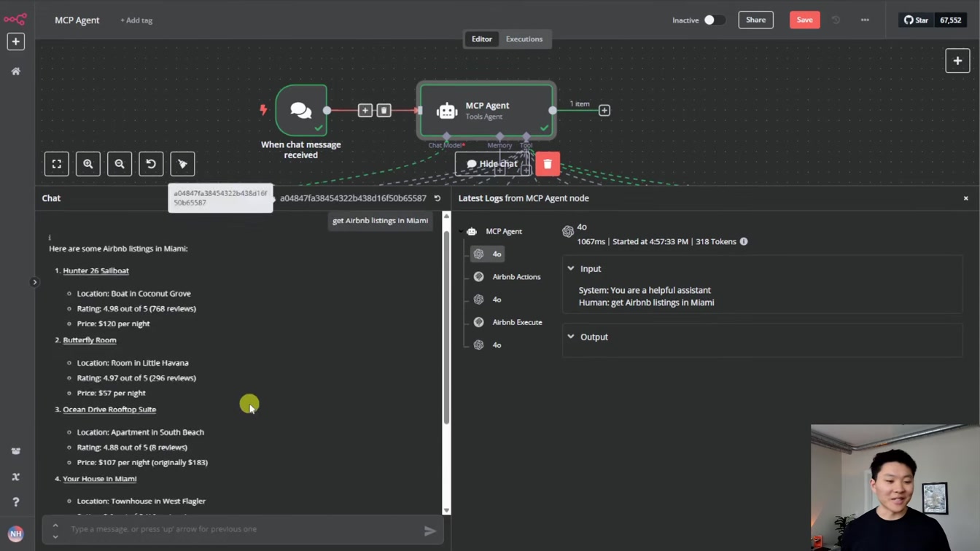Save the workflow with Save button
The width and height of the screenshot is (980, 551).
(804, 20)
